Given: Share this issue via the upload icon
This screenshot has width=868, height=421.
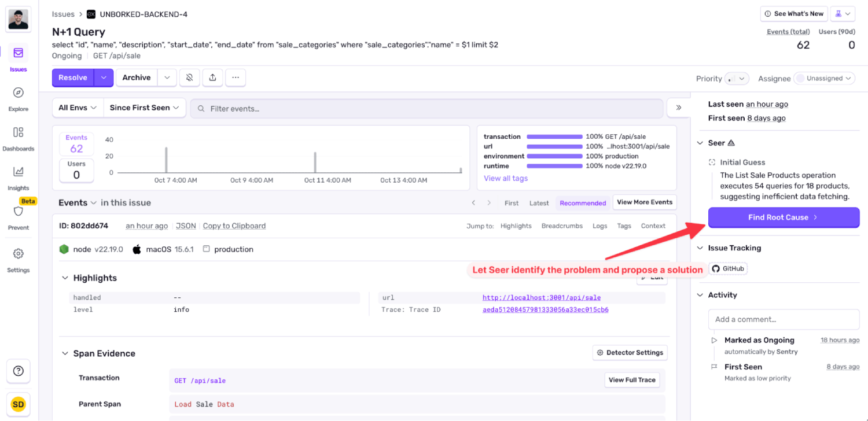Looking at the screenshot, I should point(212,77).
